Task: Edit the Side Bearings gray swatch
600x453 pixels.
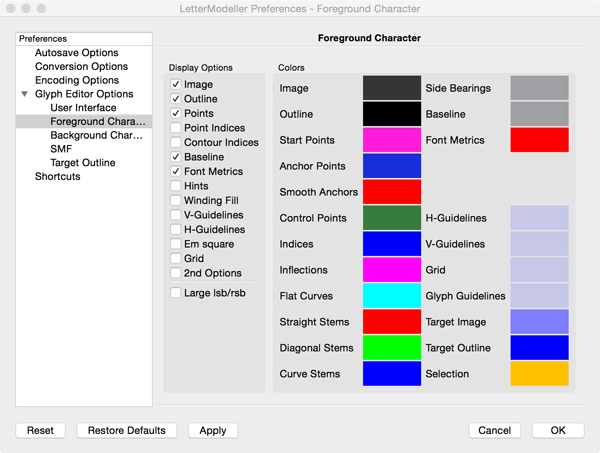Action: (x=540, y=88)
